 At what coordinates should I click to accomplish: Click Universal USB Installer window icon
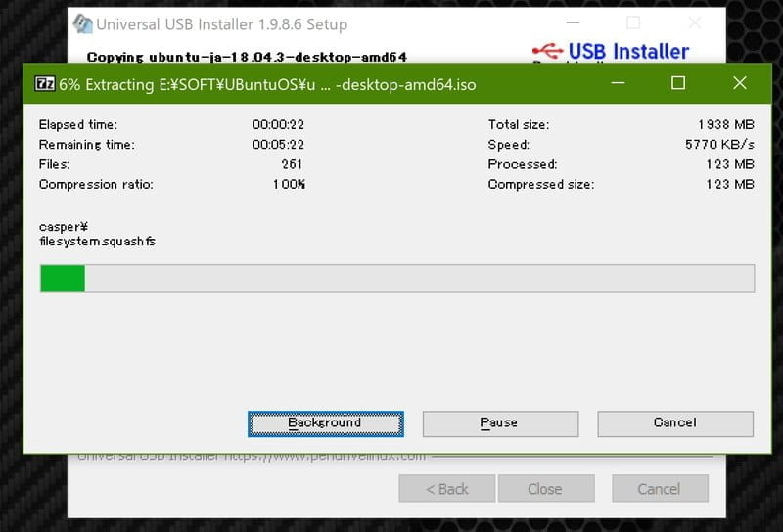[x=83, y=23]
